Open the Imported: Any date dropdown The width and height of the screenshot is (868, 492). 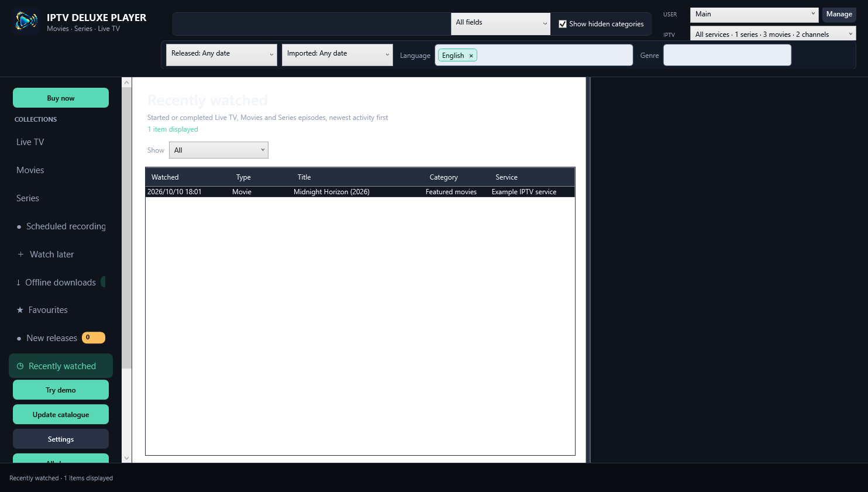click(337, 55)
